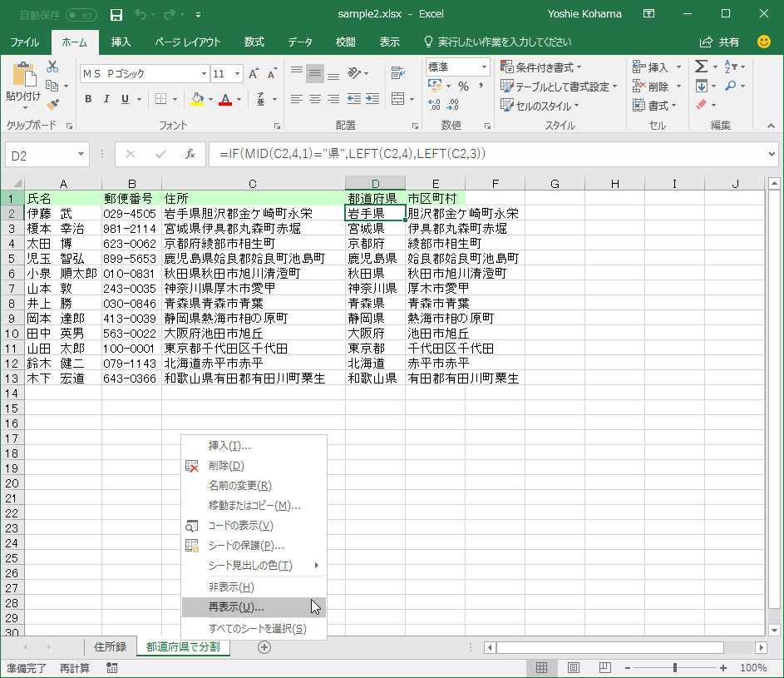784x678 pixels.
Task: Select 名前の変更(R) in context menu
Action: tap(254, 485)
